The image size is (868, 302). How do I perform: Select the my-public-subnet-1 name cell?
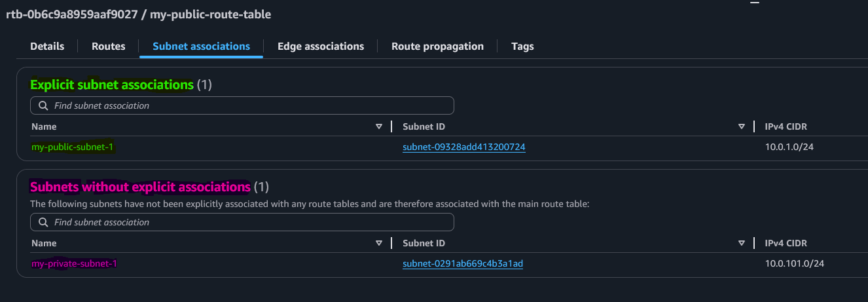click(x=73, y=147)
